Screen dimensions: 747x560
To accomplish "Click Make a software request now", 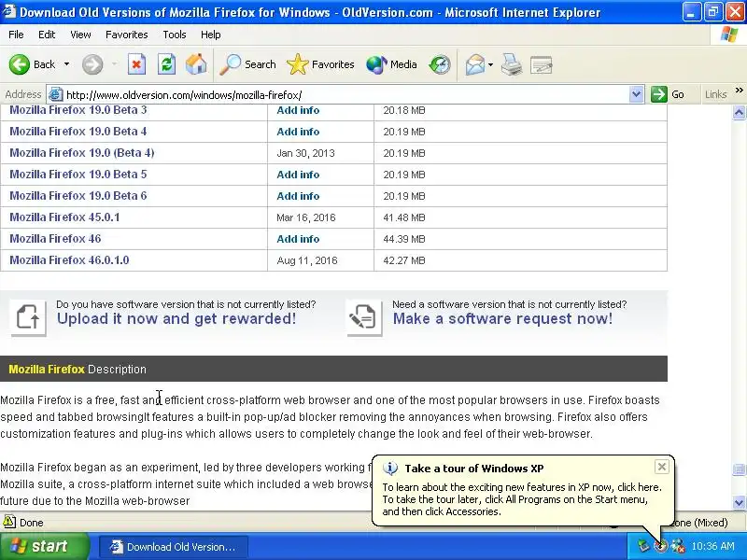I will coord(502,318).
